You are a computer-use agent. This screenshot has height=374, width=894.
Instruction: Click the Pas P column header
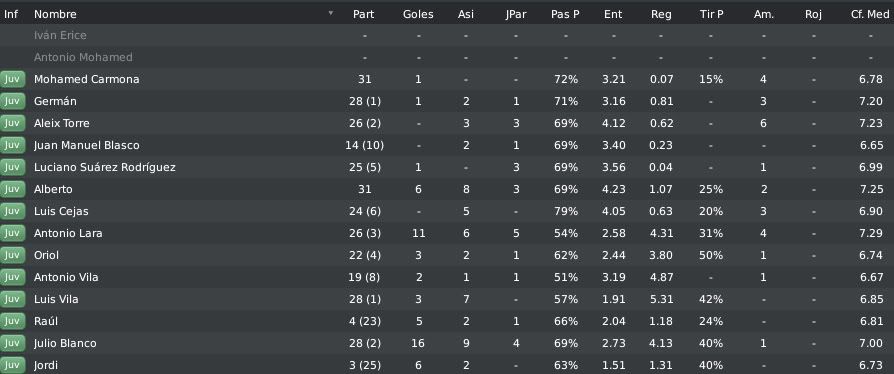(565, 14)
